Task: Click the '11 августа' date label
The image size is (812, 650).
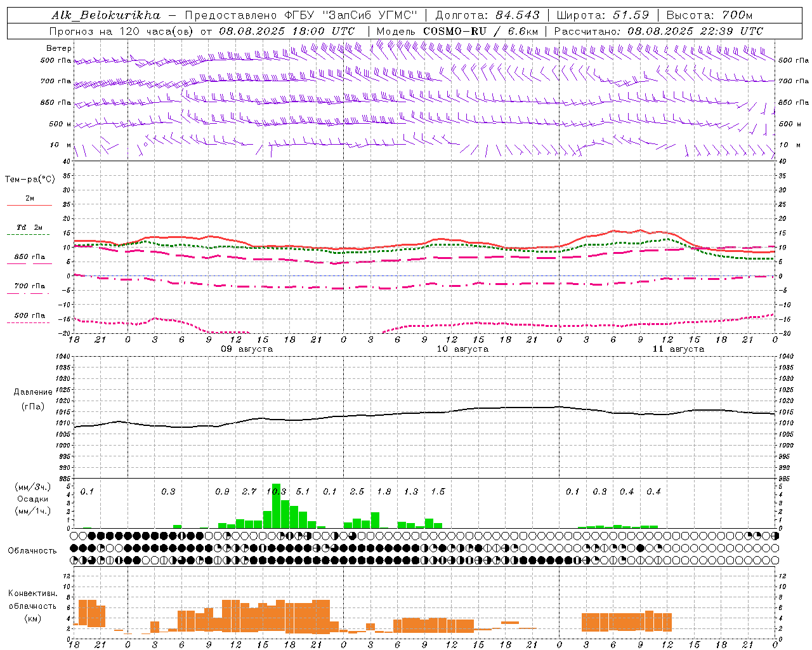Action: pos(678,349)
